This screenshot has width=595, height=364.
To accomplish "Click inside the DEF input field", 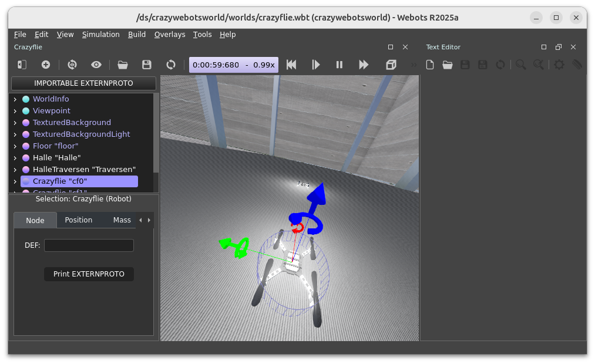I will 89,245.
